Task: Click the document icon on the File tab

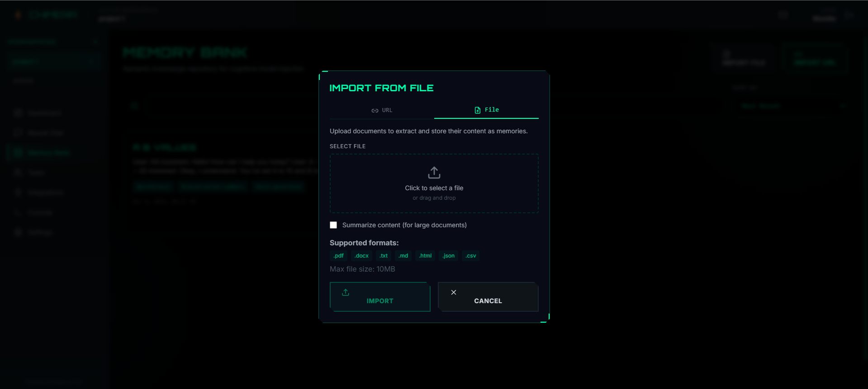Action: tap(477, 110)
